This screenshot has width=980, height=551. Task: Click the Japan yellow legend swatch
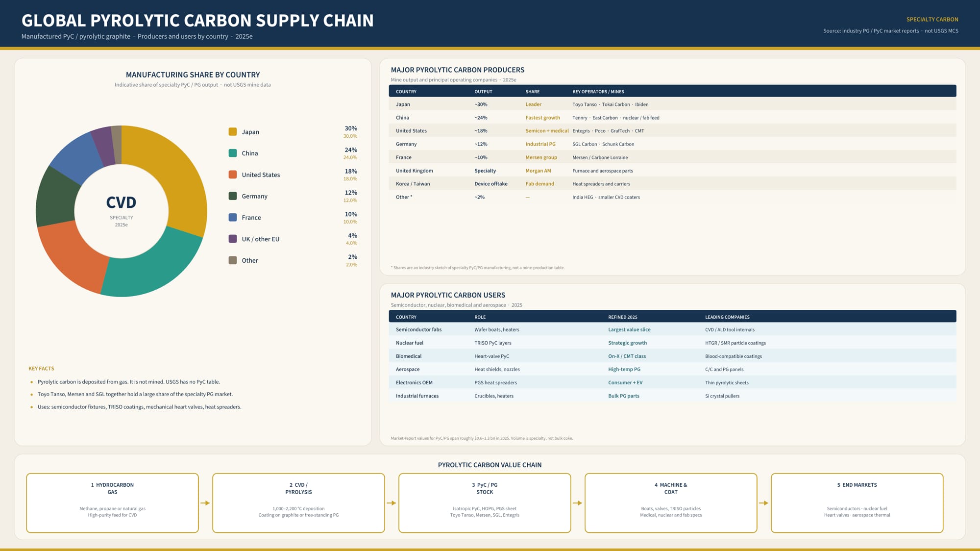tap(233, 132)
